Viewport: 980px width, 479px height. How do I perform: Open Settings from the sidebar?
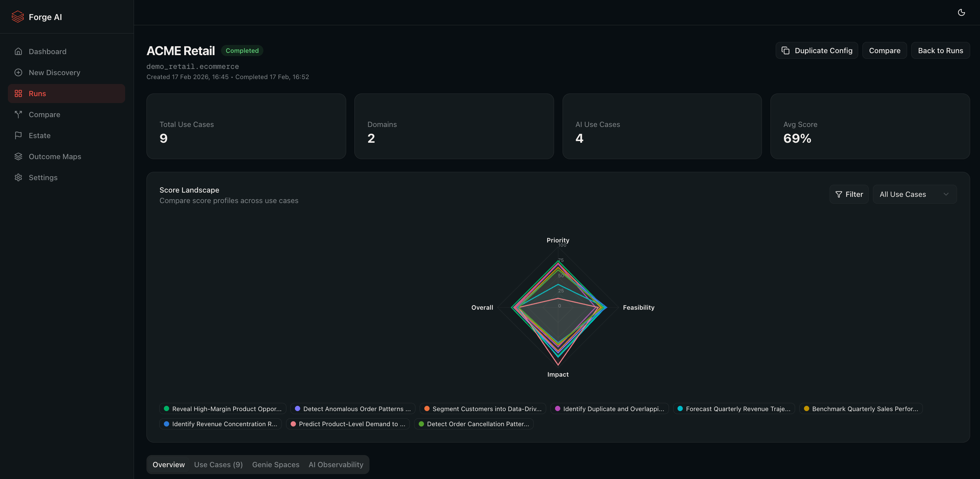66,177
